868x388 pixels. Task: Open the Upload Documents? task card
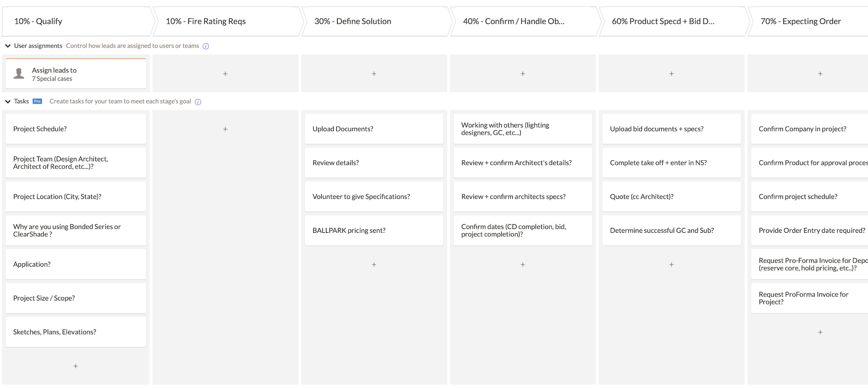(x=374, y=129)
